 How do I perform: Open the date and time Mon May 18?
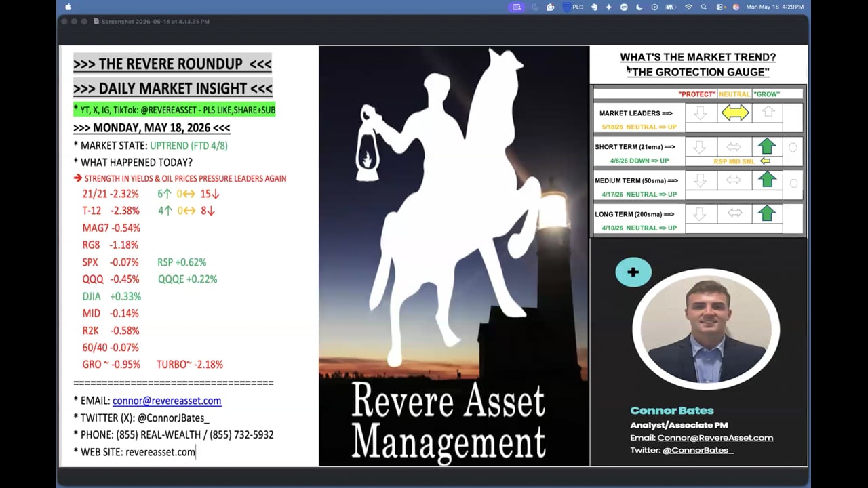(774, 7)
